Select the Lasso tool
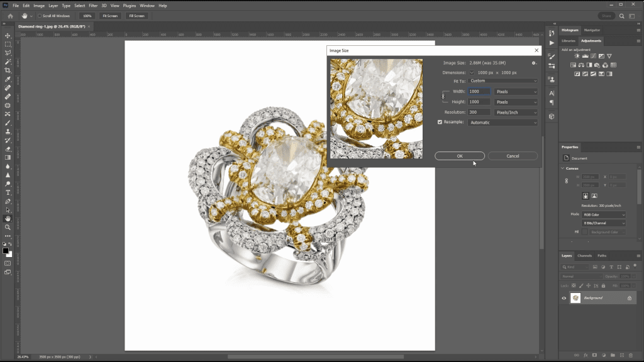The height and width of the screenshot is (362, 644). click(8, 53)
